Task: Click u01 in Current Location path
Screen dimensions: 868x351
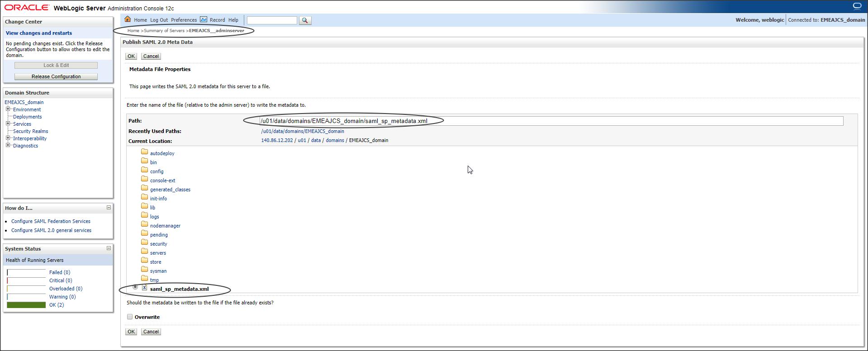Action: point(302,140)
